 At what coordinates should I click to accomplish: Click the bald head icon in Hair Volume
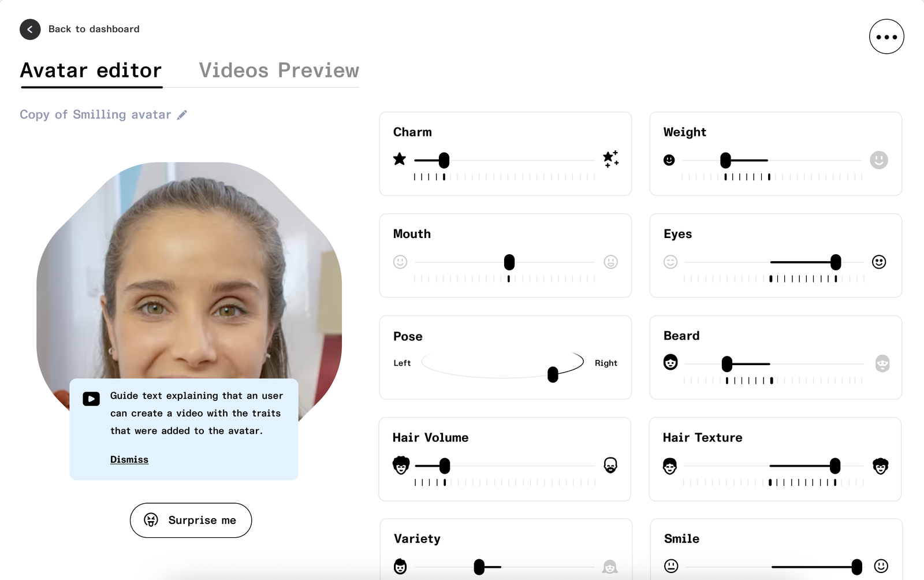[610, 465]
